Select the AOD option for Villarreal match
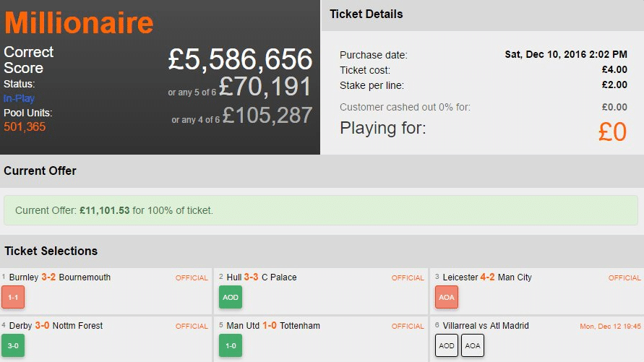This screenshot has width=644, height=362. point(447,345)
